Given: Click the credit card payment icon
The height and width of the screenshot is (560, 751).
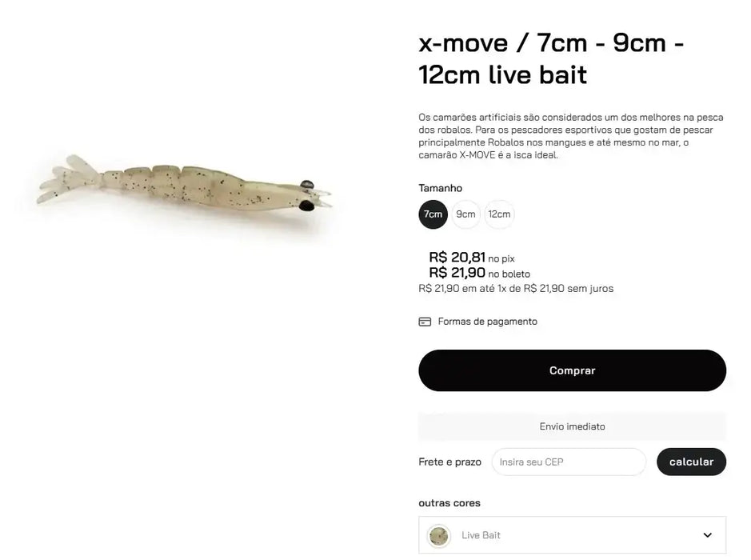Looking at the screenshot, I should coord(425,322).
